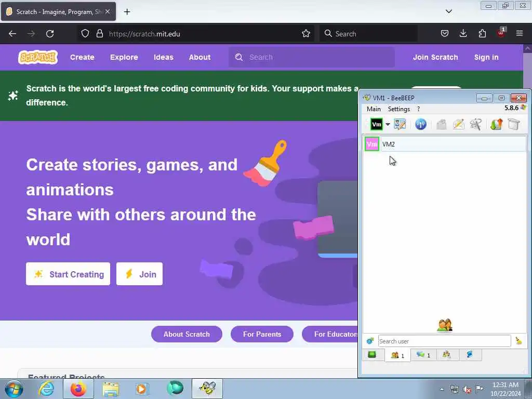
Task: Click the For Parents pill button
Action: [x=262, y=334]
